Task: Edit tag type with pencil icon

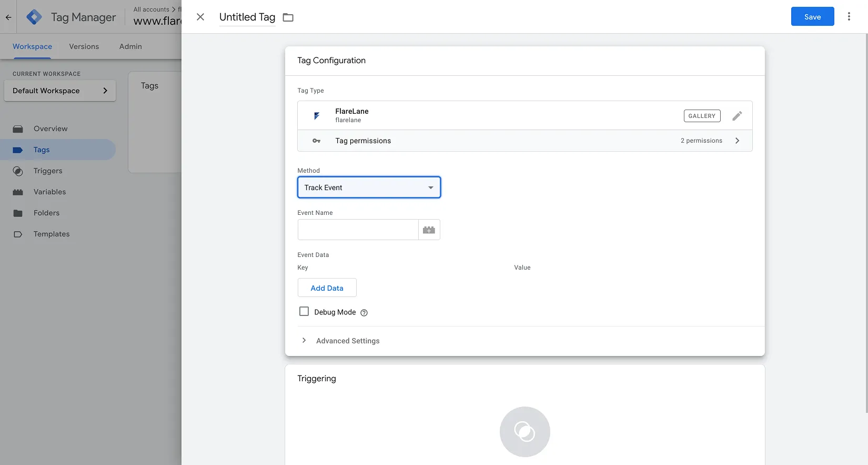Action: [738, 115]
